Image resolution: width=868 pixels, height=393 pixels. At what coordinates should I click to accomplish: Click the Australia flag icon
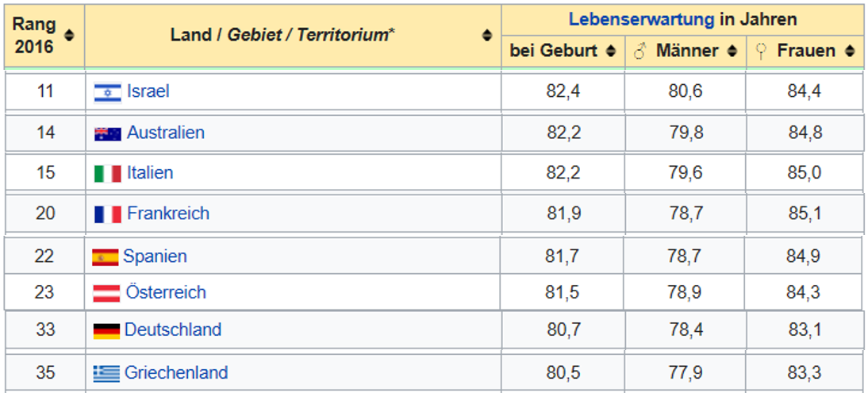tap(108, 133)
